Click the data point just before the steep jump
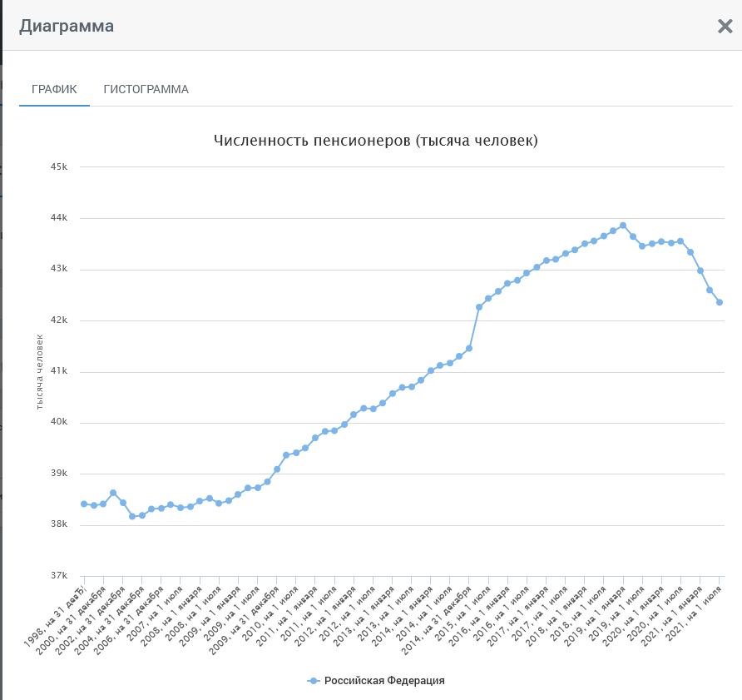 (469, 349)
